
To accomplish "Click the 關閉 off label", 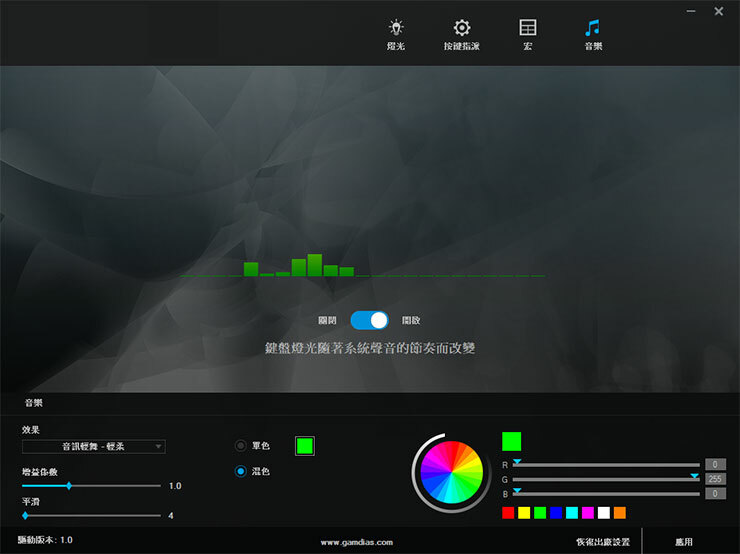I will (x=327, y=320).
